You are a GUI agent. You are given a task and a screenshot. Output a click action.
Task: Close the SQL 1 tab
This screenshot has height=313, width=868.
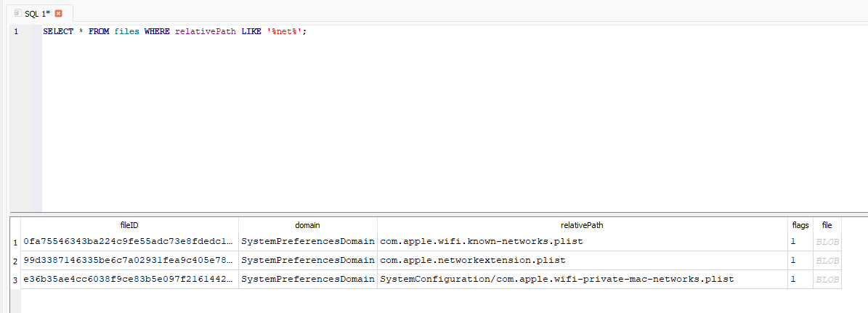(59, 14)
